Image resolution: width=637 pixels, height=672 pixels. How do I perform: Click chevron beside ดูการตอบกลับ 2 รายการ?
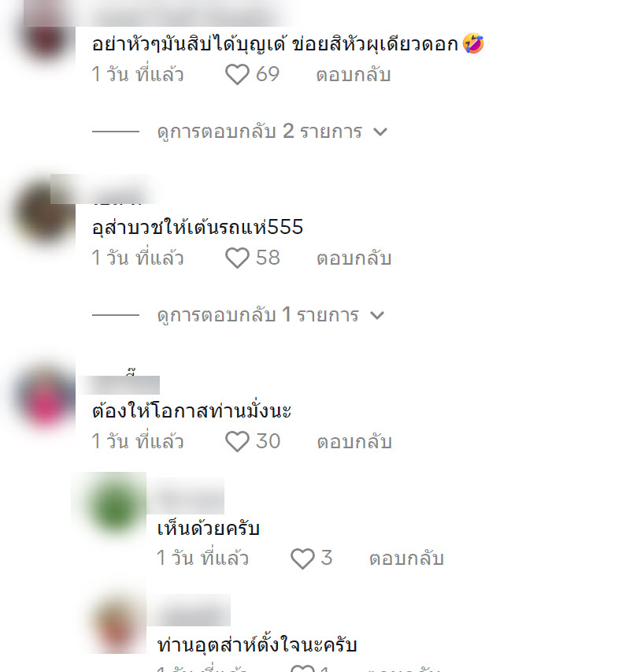380,132
